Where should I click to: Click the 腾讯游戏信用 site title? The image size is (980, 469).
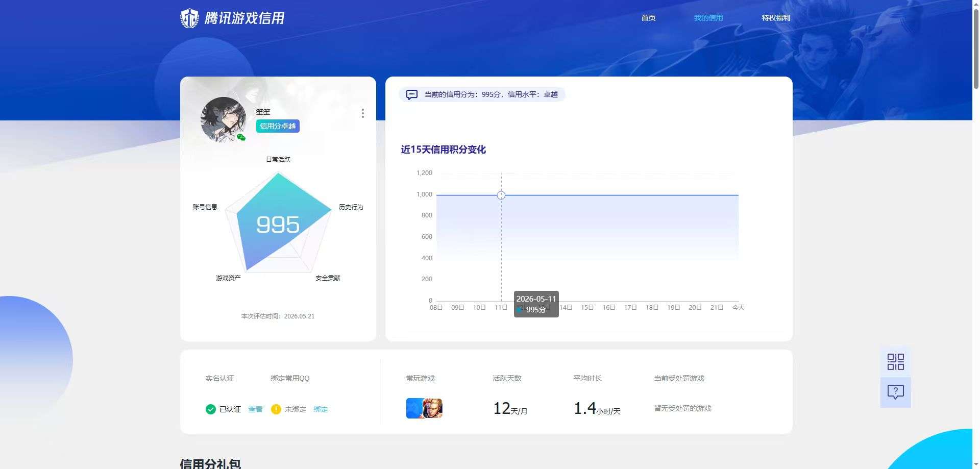[x=244, y=18]
